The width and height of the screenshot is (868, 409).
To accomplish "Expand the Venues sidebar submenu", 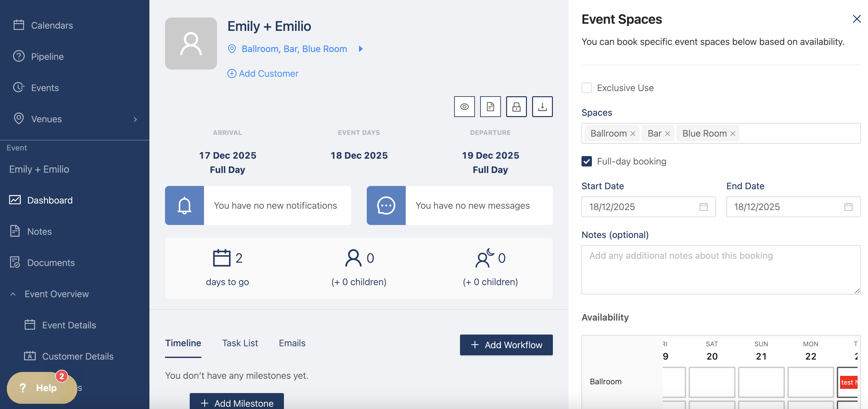I will pos(135,119).
